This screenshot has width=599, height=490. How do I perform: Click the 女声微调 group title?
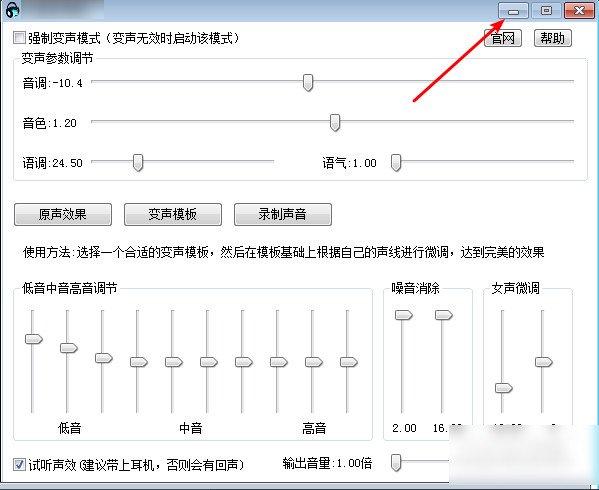click(x=515, y=288)
